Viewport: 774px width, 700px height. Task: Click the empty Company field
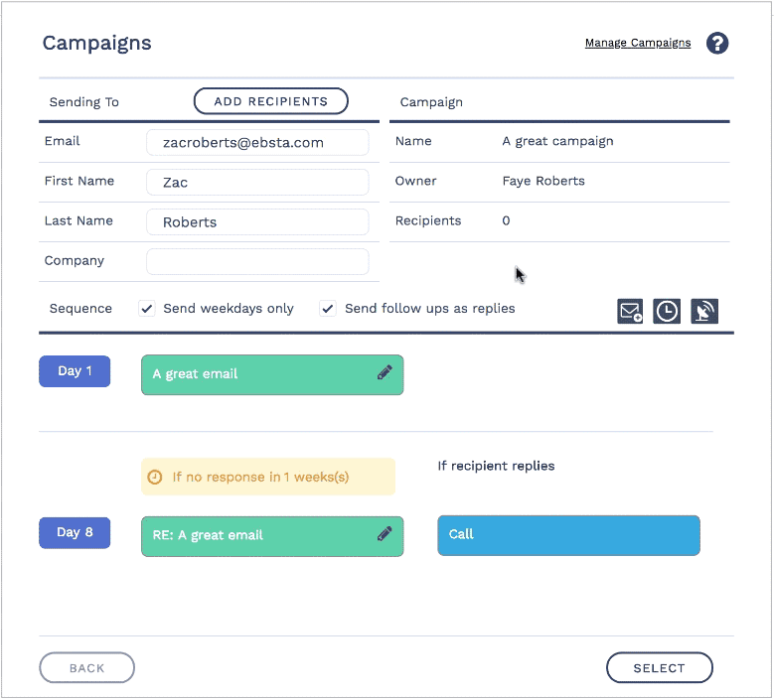(257, 262)
